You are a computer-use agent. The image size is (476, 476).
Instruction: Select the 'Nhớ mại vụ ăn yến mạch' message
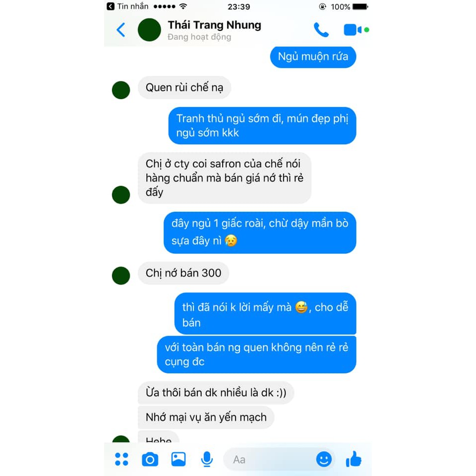click(x=206, y=417)
